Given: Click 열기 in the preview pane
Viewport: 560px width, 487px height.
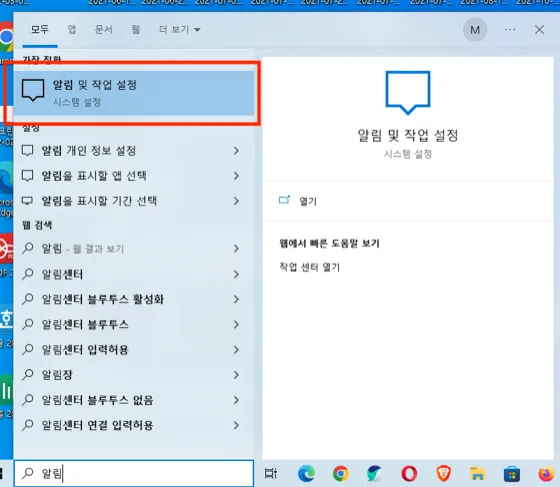Looking at the screenshot, I should (308, 201).
